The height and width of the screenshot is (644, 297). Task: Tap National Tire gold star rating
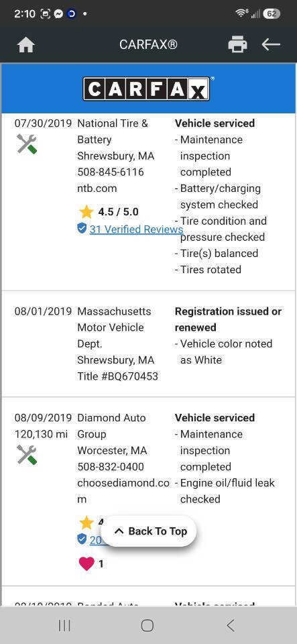[x=86, y=212]
